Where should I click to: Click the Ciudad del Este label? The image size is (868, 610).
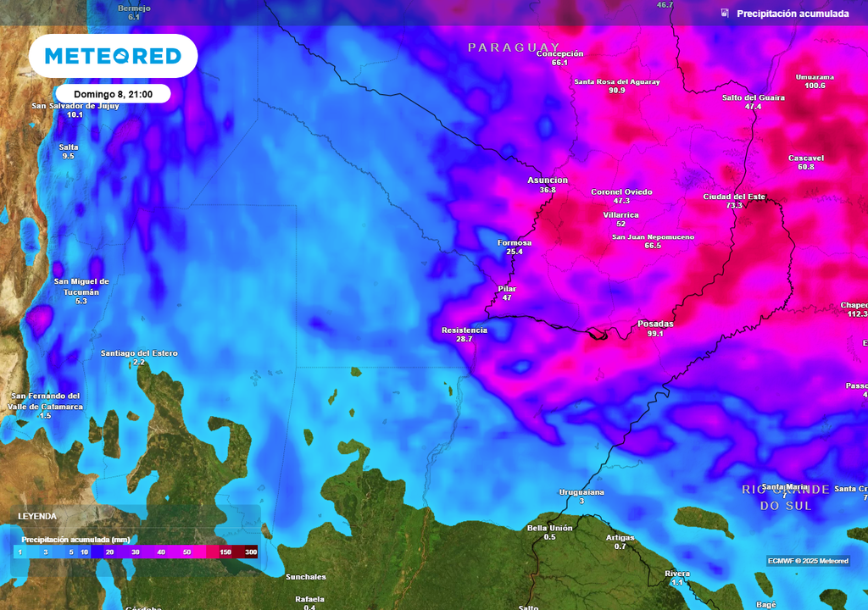(735, 196)
